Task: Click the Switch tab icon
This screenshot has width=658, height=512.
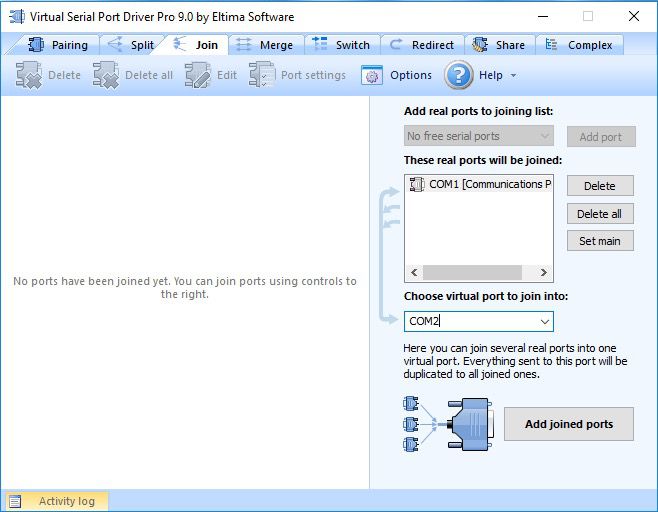Action: (320, 44)
